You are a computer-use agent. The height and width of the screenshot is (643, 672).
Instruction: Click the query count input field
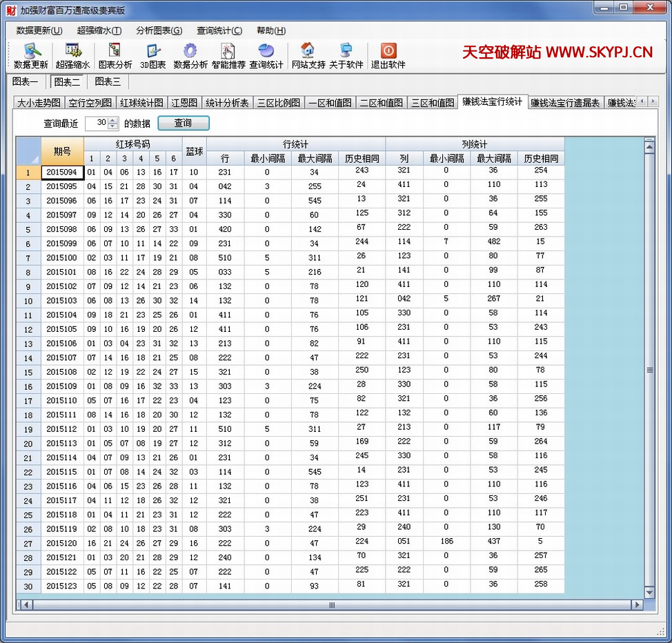click(x=96, y=123)
